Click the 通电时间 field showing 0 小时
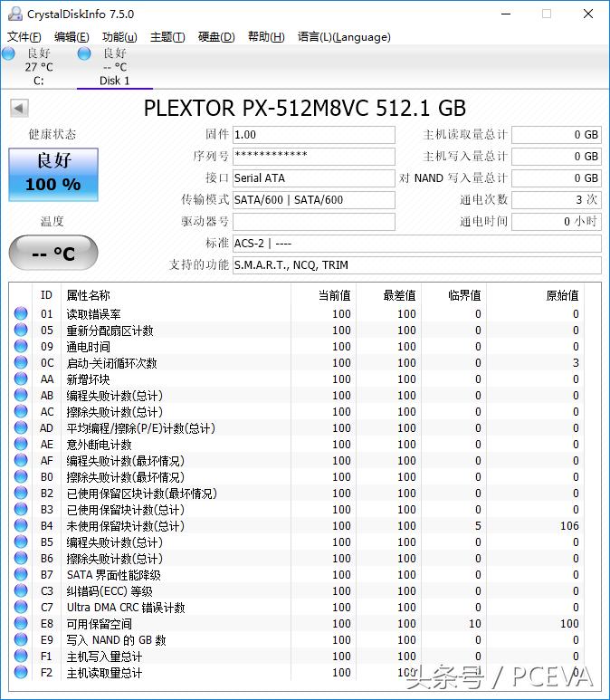 point(557,222)
